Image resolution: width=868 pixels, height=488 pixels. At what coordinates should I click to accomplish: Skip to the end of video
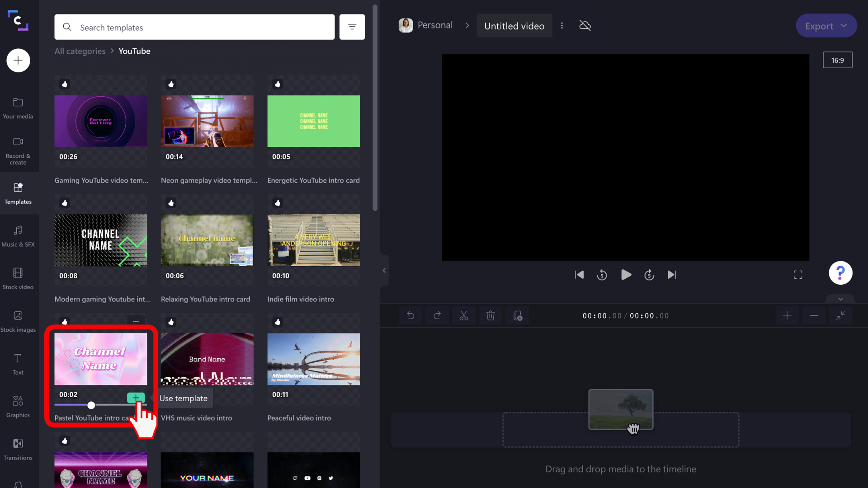[x=672, y=275]
